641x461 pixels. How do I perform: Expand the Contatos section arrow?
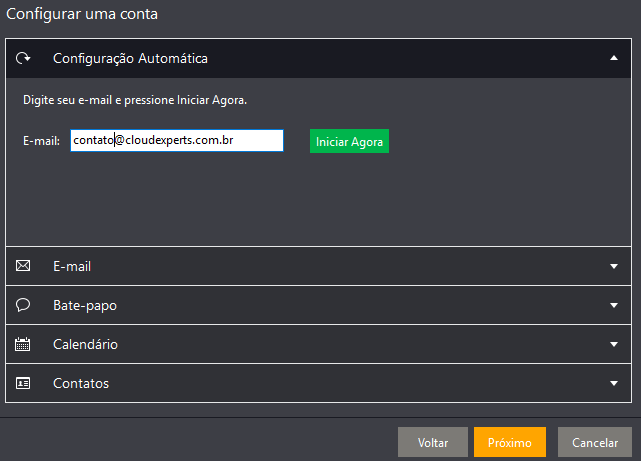[x=614, y=383]
